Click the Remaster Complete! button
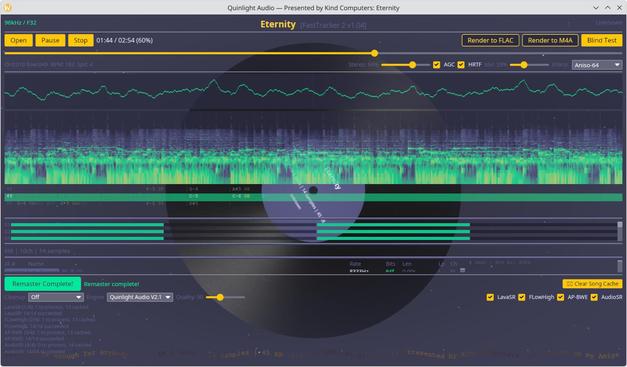627x367 pixels. pyautogui.click(x=43, y=284)
